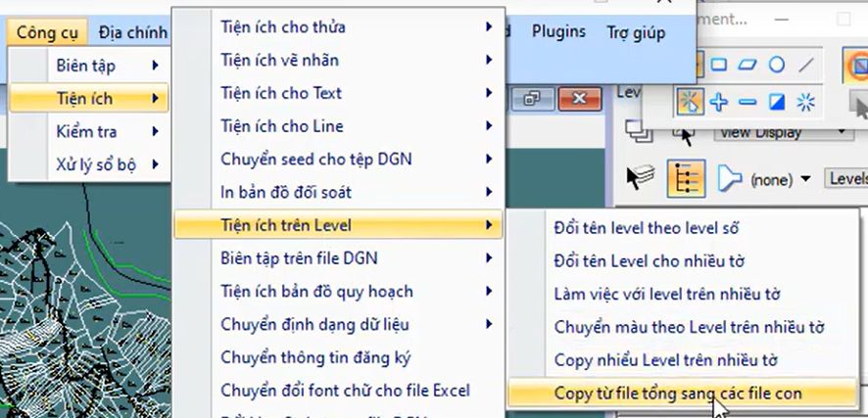Screen dimensions: 868x418
Task: Open Tiện ích cho Line submenu
Action: [x=338, y=126]
